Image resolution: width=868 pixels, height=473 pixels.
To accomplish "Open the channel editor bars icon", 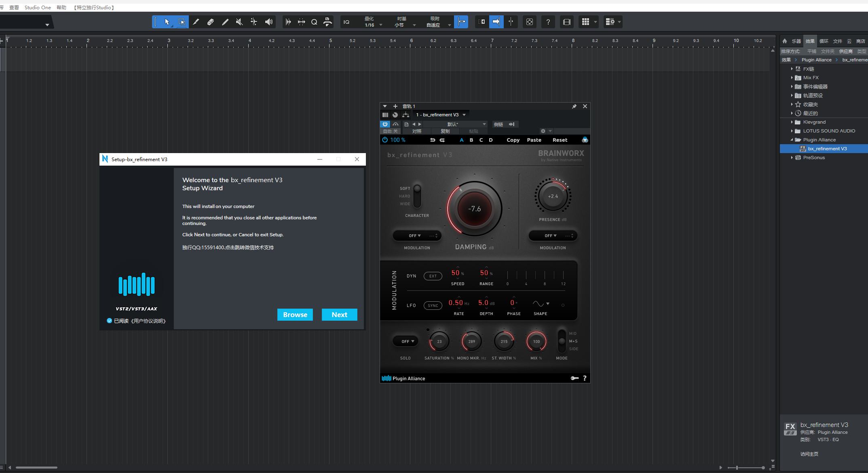I will coord(385,115).
